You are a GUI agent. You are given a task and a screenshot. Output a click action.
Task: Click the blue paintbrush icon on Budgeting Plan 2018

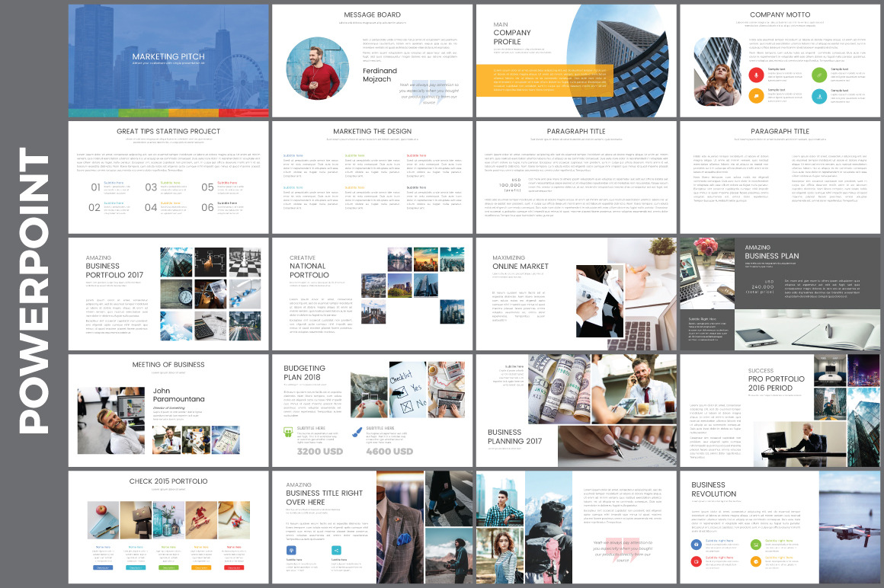[357, 432]
